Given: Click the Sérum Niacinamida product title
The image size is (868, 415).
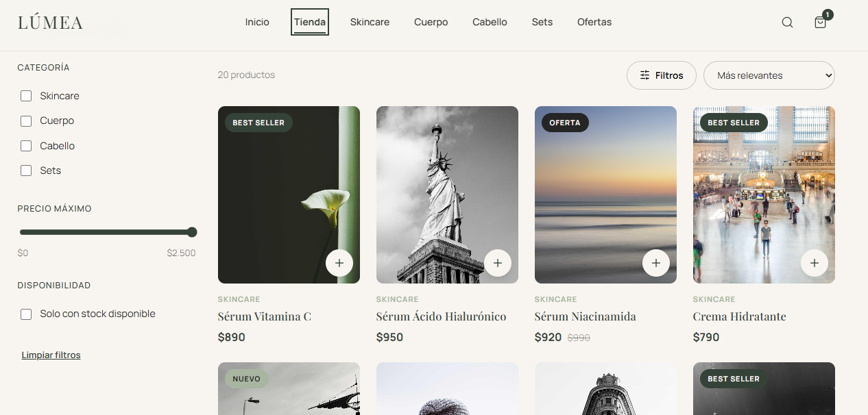Looking at the screenshot, I should 586,316.
